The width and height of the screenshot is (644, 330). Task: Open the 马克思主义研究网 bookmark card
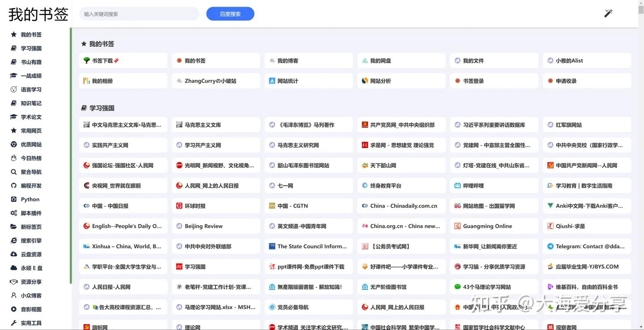(309, 145)
